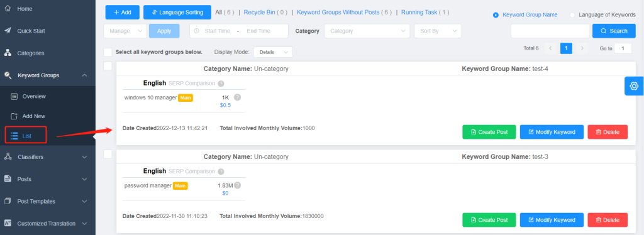Select page 1 in pagination
Viewport: 644px width, 235px height.
[x=567, y=48]
